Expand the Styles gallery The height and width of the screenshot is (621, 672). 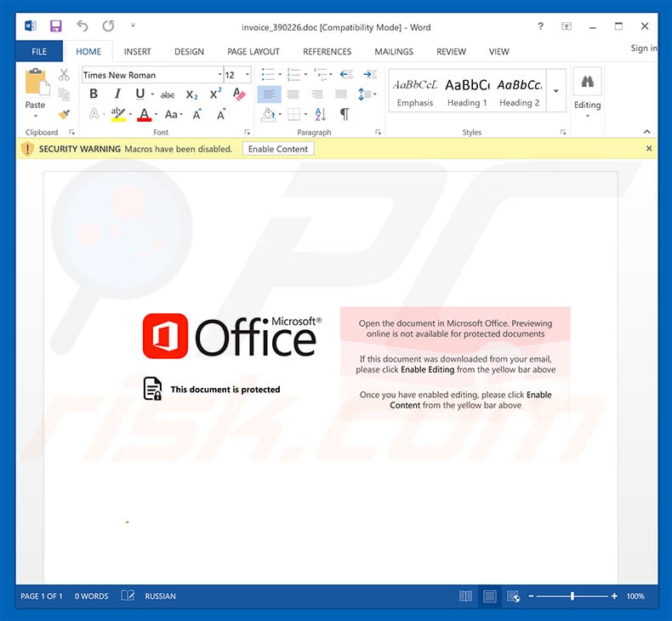(x=555, y=91)
